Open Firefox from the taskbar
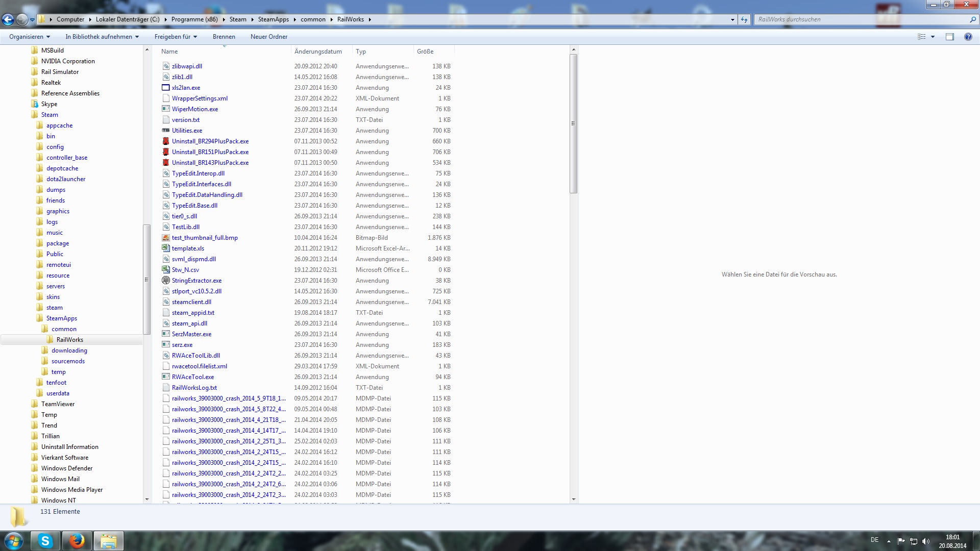Viewport: 980px width, 551px height. 77,541
